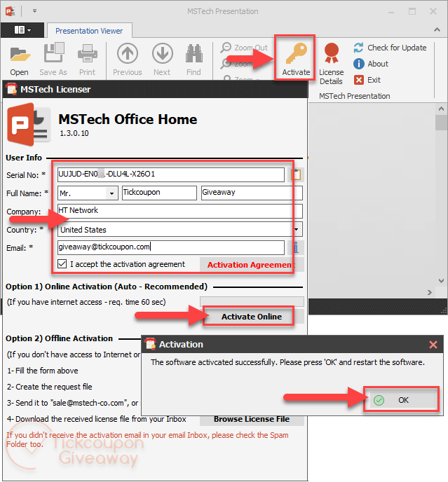Open quick access toolbar customize arrow
The image size is (448, 482).
click(x=34, y=11)
